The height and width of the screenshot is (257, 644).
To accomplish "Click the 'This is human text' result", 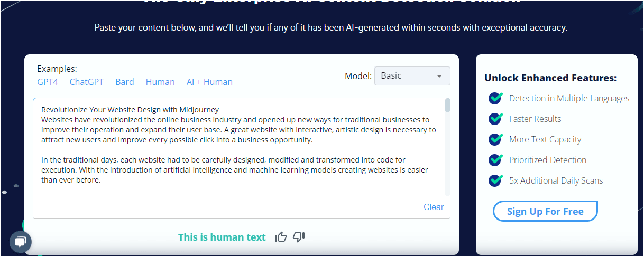I will [222, 237].
